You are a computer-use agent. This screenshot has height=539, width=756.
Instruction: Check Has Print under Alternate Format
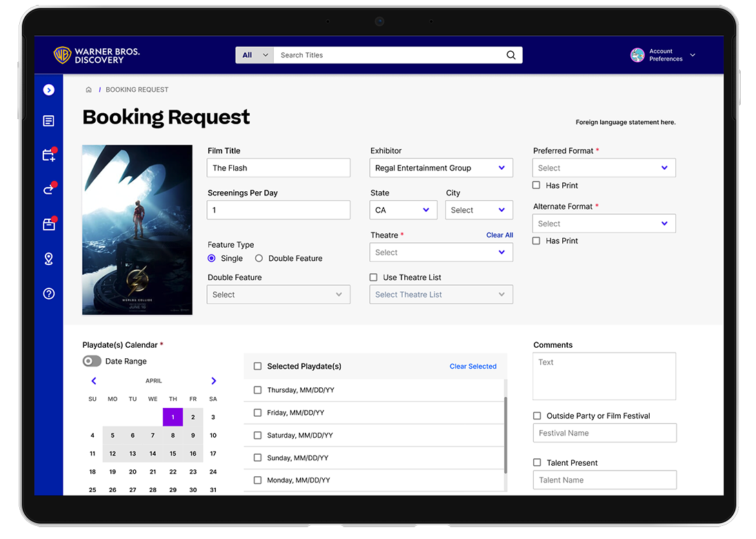(x=536, y=241)
